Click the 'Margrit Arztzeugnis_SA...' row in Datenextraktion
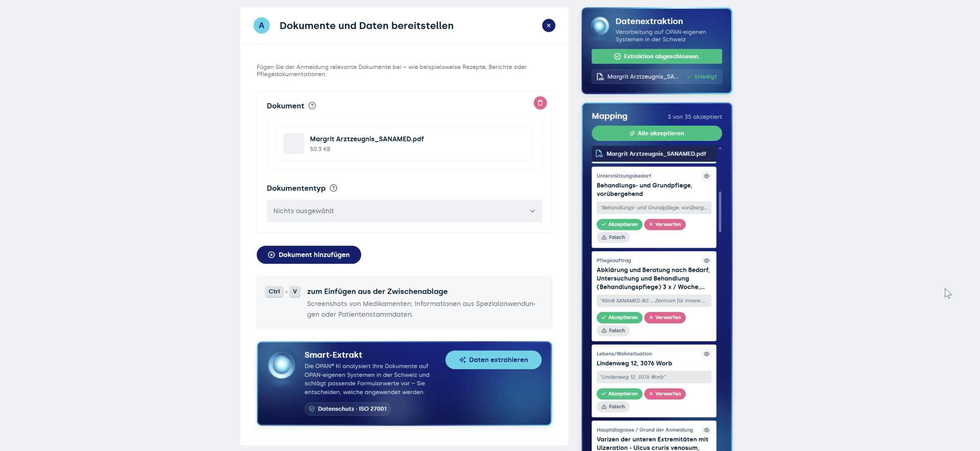Image resolution: width=980 pixels, height=451 pixels. [x=656, y=77]
